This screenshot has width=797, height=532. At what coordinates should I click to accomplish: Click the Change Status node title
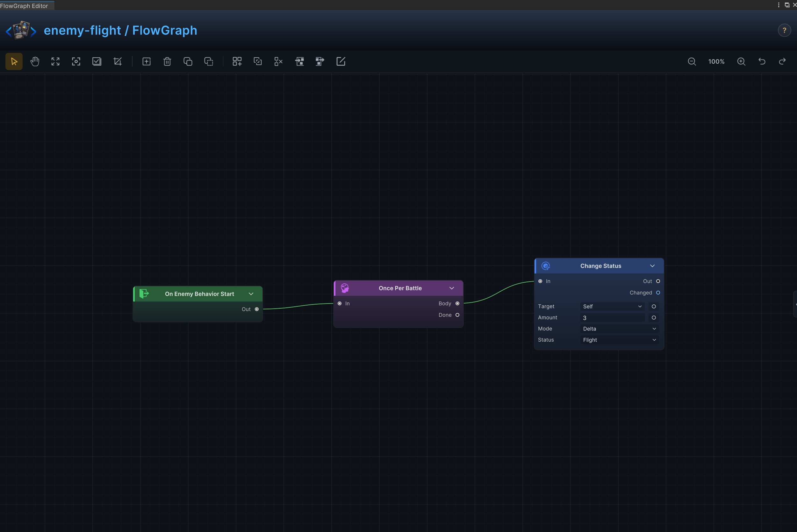[x=601, y=266]
